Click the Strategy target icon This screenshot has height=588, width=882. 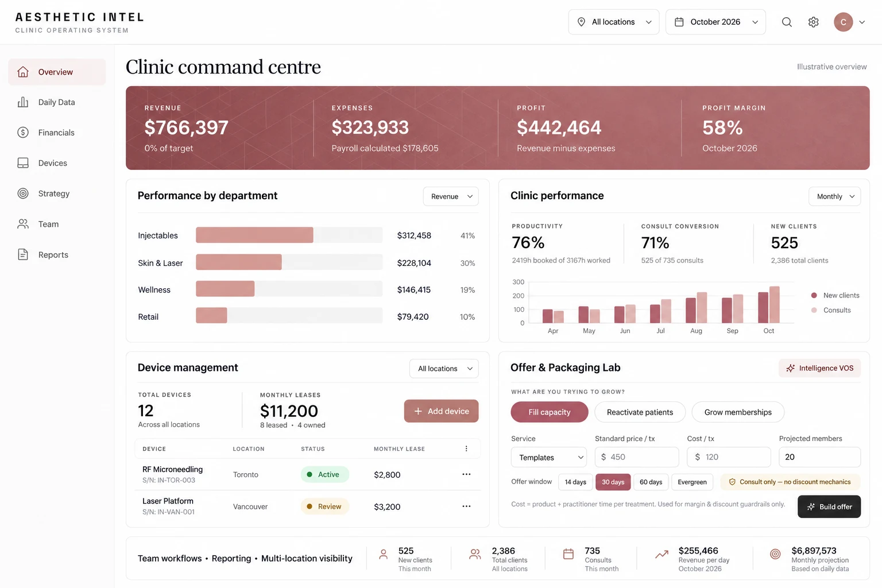[x=23, y=194]
